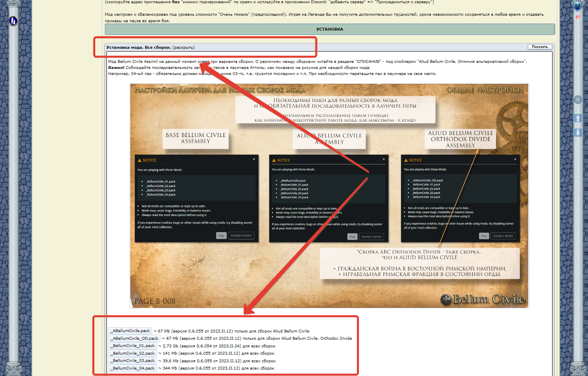Click the green УСТАНОВКА section bar

coord(329,29)
